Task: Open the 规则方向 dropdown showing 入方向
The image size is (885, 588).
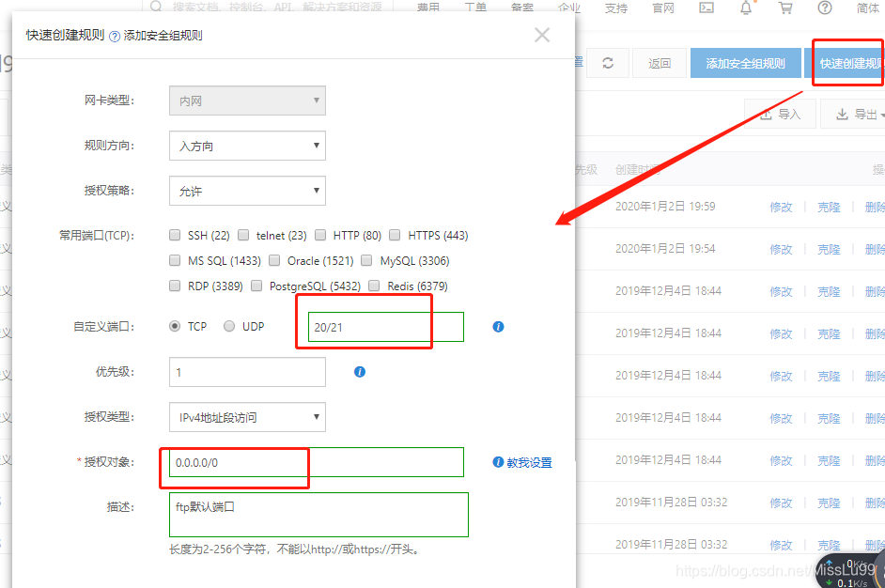Action: pyautogui.click(x=247, y=146)
